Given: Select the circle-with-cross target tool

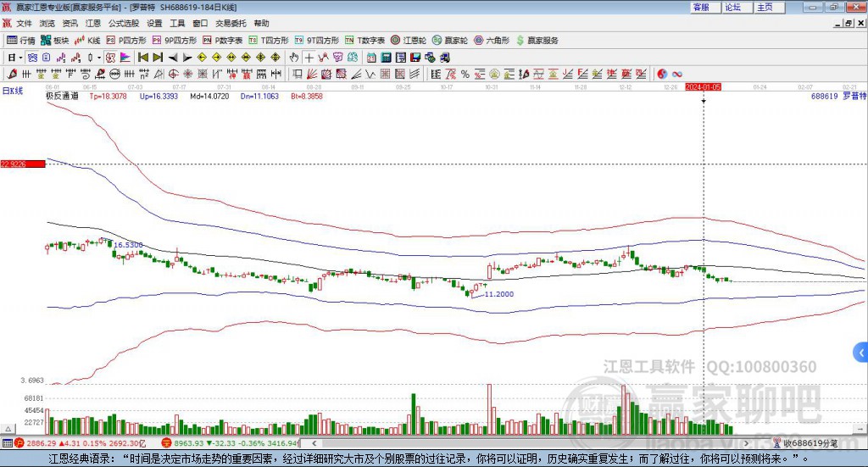Looking at the screenshot, I should [173, 74].
